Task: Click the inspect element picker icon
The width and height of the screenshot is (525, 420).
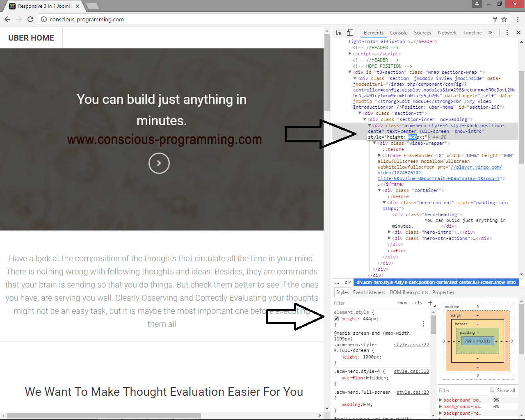Action: pyautogui.click(x=339, y=33)
